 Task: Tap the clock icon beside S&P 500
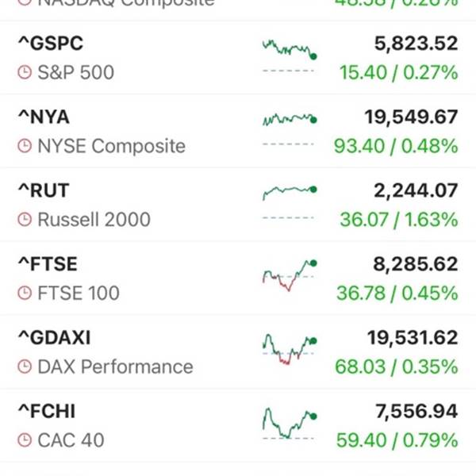point(25,72)
